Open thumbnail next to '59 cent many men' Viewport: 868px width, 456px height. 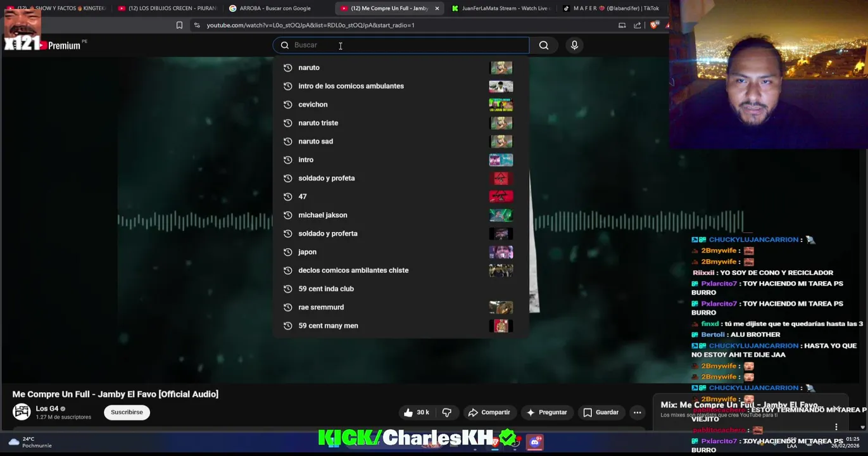pos(501,326)
